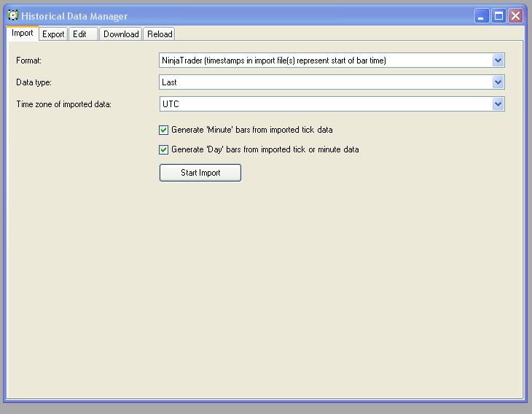Image resolution: width=532 pixels, height=414 pixels.
Task: Open the Data type dropdown arrow
Action: (x=498, y=82)
